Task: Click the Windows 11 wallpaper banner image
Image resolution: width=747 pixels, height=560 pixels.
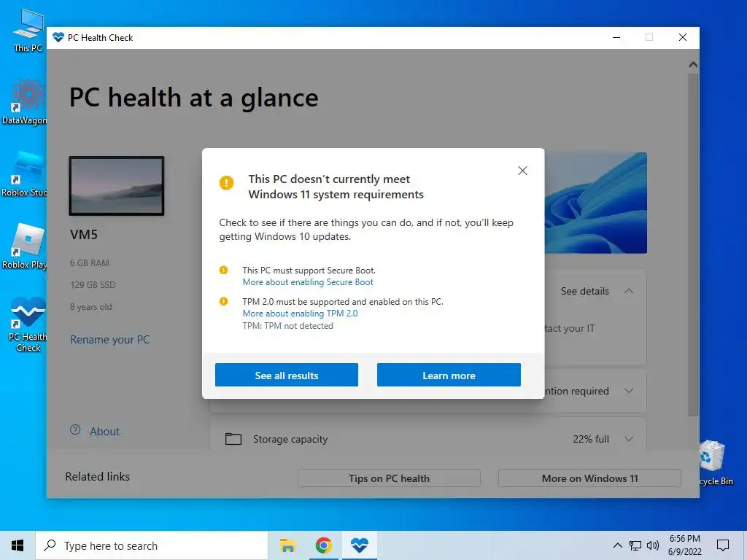Action: [x=595, y=203]
